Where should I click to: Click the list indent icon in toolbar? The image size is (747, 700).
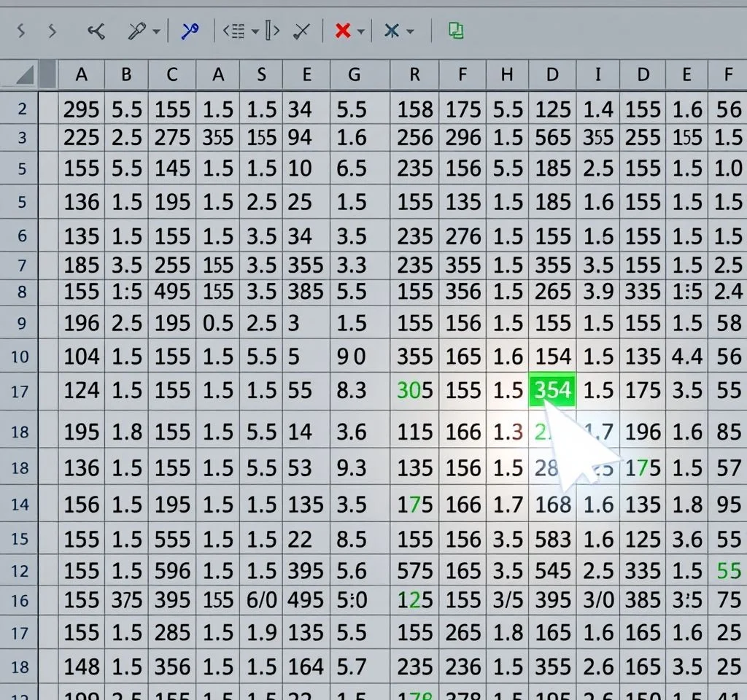tap(234, 31)
